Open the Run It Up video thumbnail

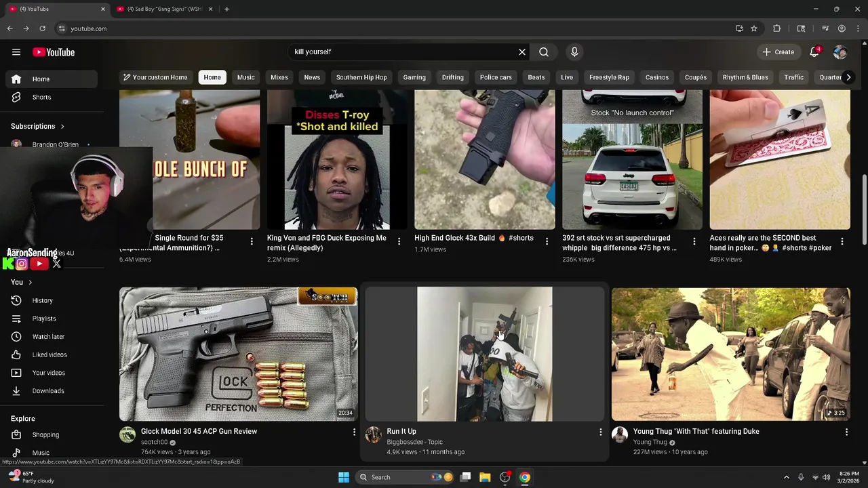coord(485,354)
